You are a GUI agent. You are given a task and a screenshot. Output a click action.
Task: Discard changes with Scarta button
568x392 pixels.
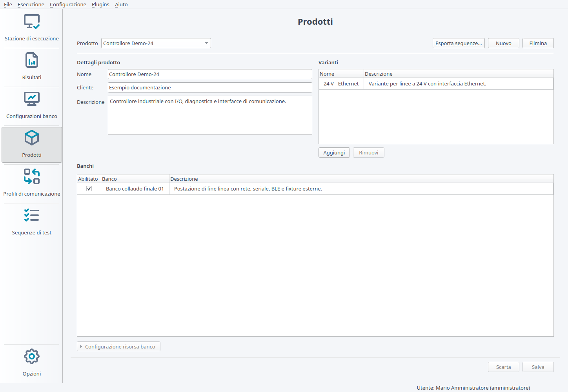pyautogui.click(x=504, y=367)
